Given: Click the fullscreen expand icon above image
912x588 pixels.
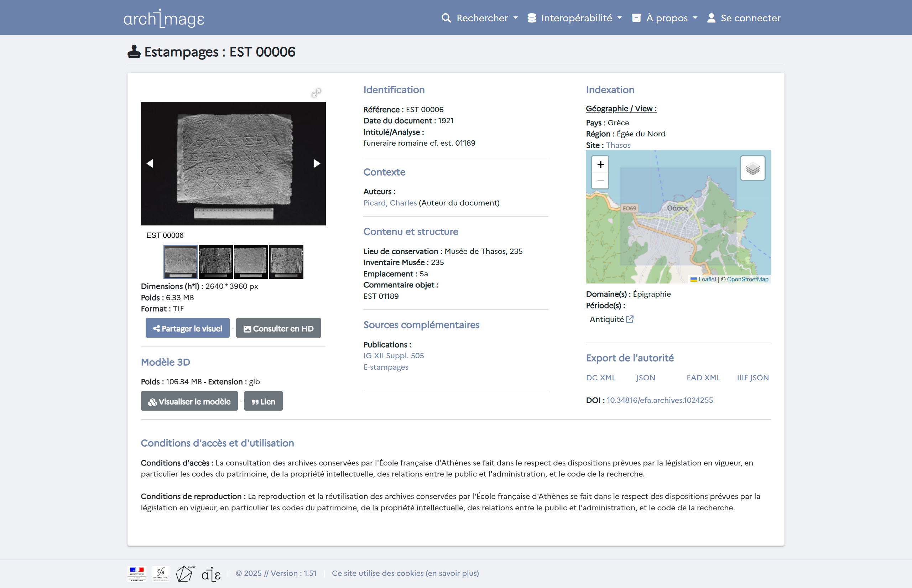Looking at the screenshot, I should (316, 93).
